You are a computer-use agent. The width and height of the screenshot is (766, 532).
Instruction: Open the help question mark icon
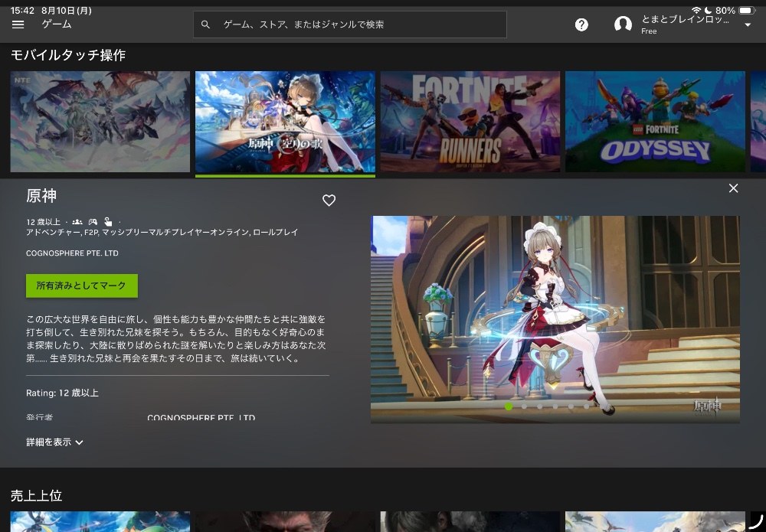click(x=581, y=24)
